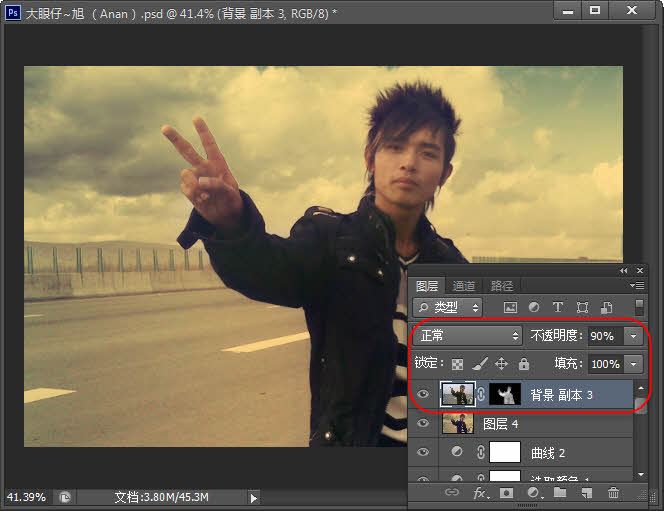Open the 正常 blend mode dropdown
This screenshot has height=511, width=664.
[468, 336]
